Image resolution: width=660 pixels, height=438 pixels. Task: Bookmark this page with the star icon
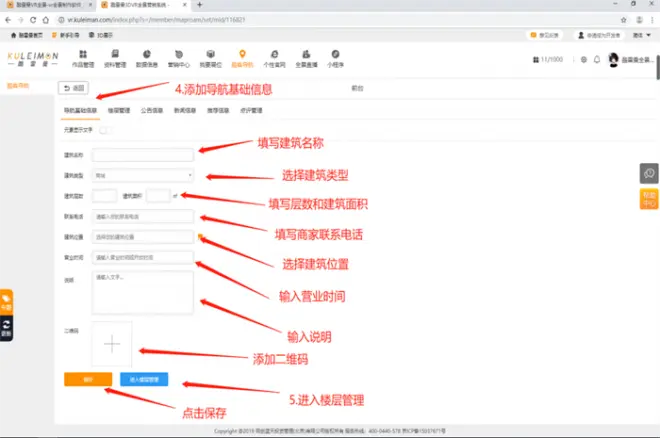tap(623, 20)
